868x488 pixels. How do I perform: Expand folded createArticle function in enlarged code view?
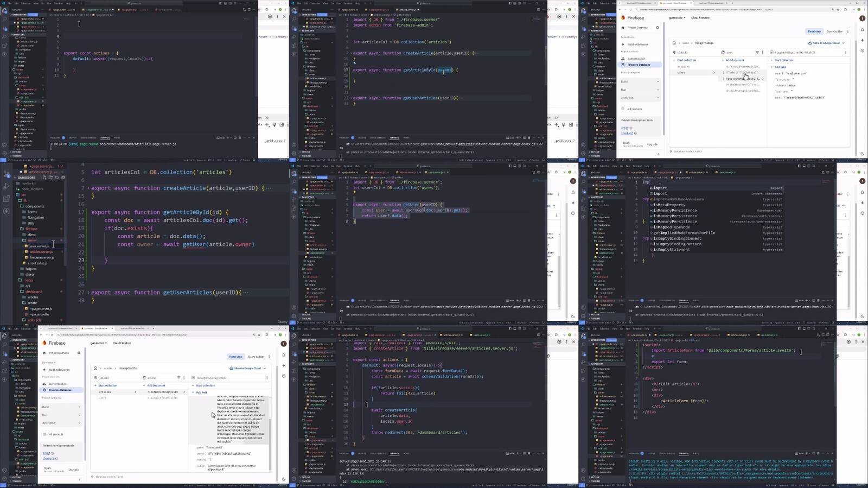click(88, 188)
